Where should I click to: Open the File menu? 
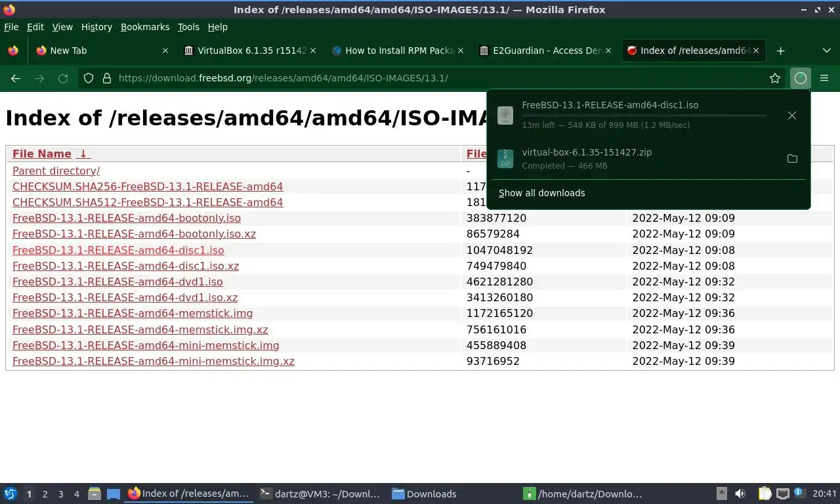(11, 27)
